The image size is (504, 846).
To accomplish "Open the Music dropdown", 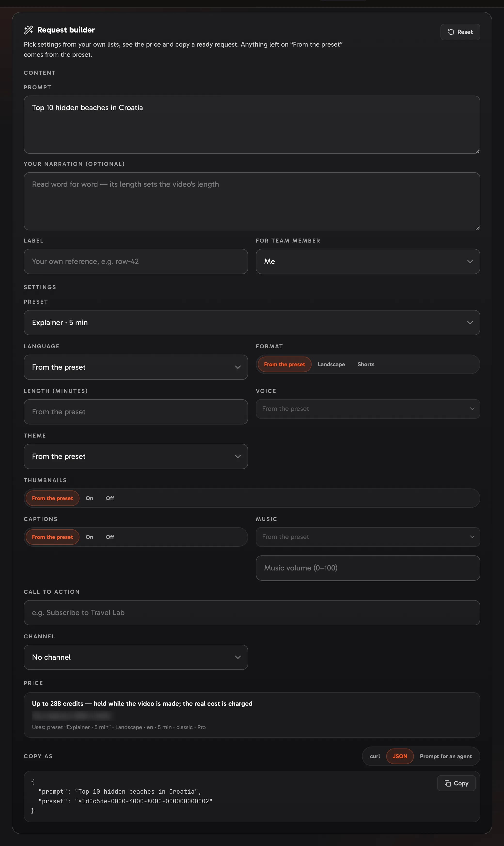I will pos(368,537).
